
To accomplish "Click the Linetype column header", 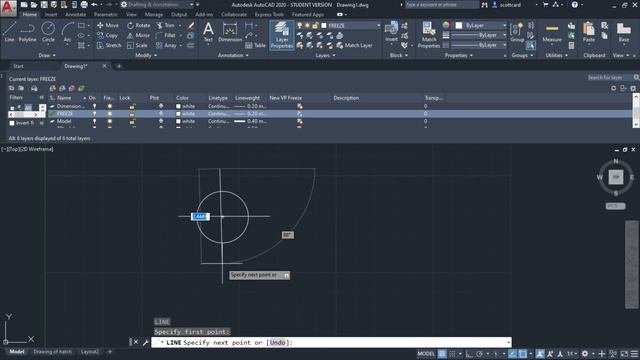I will coord(218,98).
